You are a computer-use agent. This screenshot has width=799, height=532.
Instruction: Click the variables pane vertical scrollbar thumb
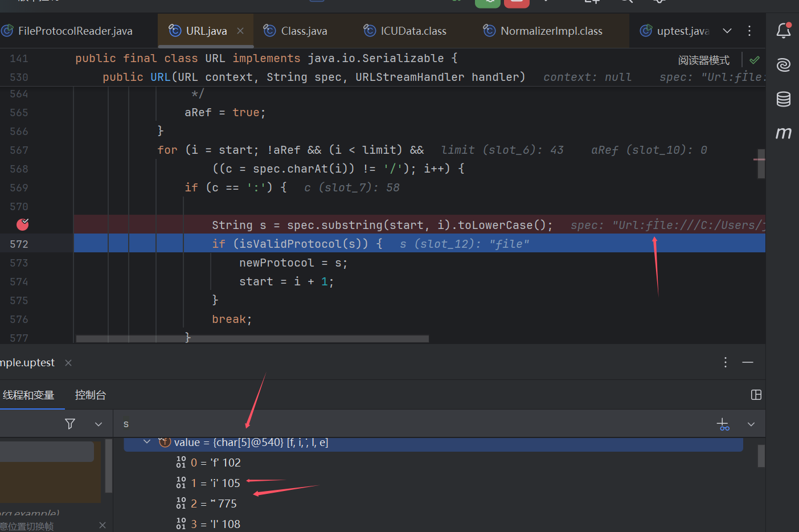tap(761, 456)
